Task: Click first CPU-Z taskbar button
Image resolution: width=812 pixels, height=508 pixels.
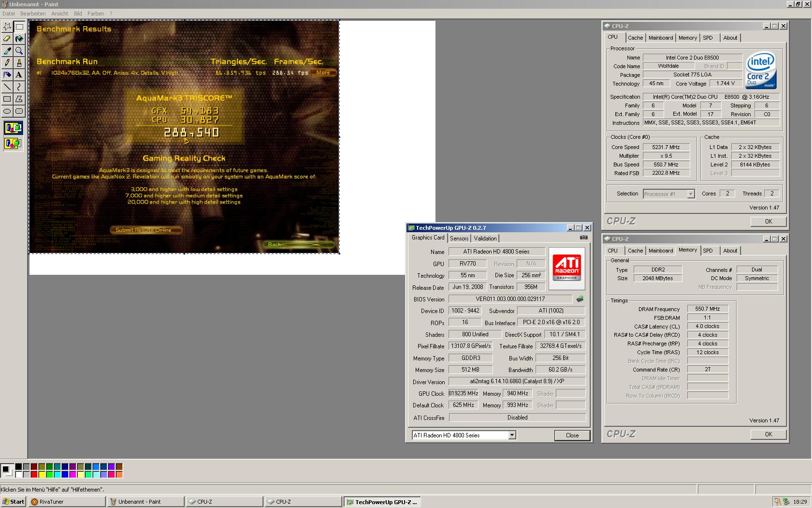Action: point(224,502)
